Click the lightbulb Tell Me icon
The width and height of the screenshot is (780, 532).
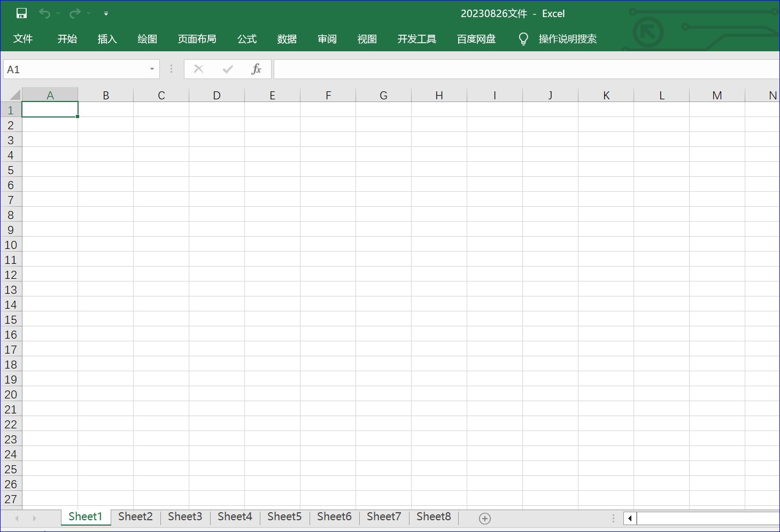(523, 39)
